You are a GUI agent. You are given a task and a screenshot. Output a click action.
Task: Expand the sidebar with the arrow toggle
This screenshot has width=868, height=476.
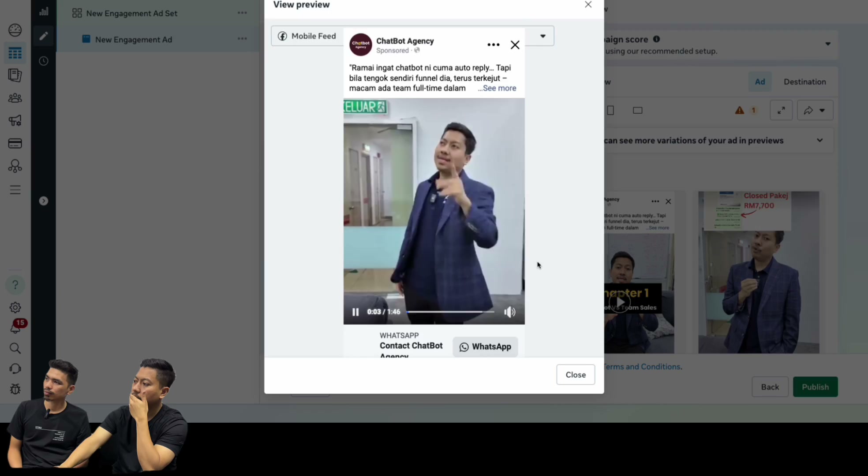point(43,201)
